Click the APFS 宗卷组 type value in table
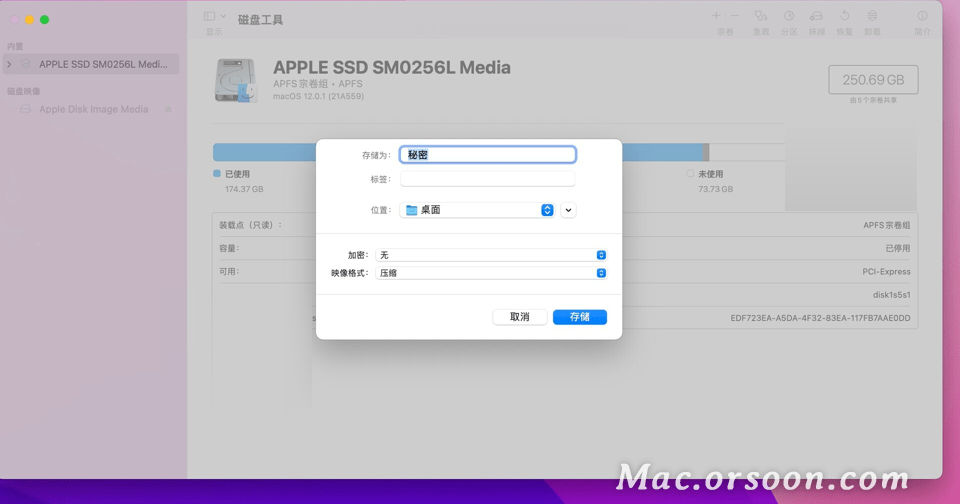Screen dimensions: 960x504 click(887, 225)
